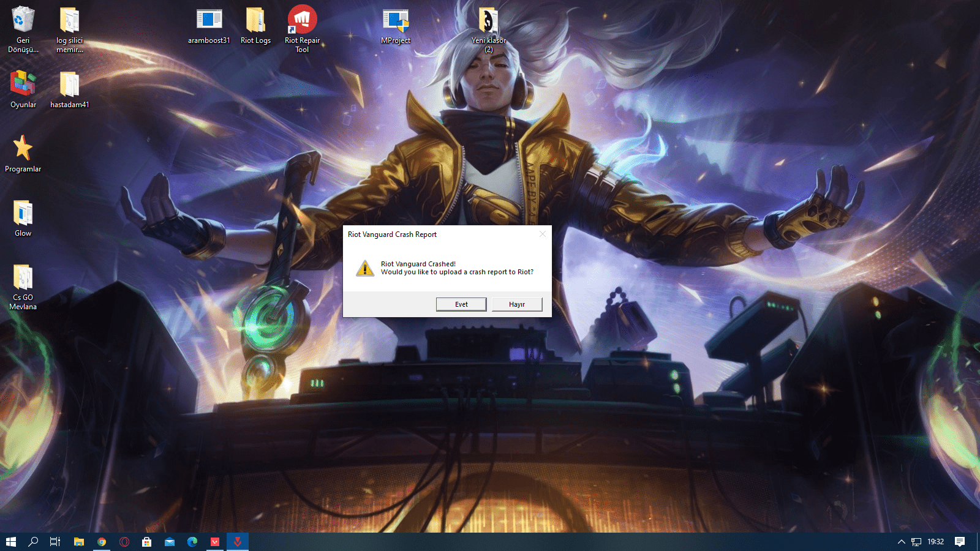Screen dimensions: 980x551
Task: Select the Riot Repair Tool shortcut
Action: [x=302, y=30]
